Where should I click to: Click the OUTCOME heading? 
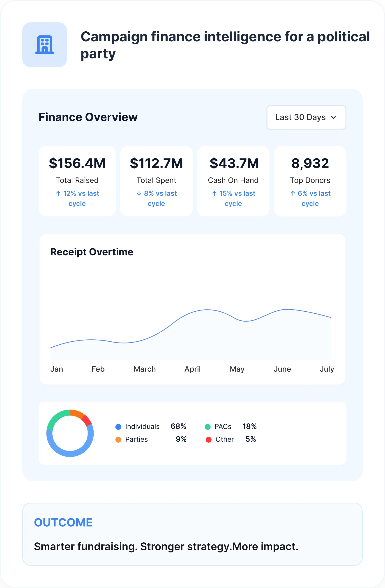pyautogui.click(x=63, y=523)
